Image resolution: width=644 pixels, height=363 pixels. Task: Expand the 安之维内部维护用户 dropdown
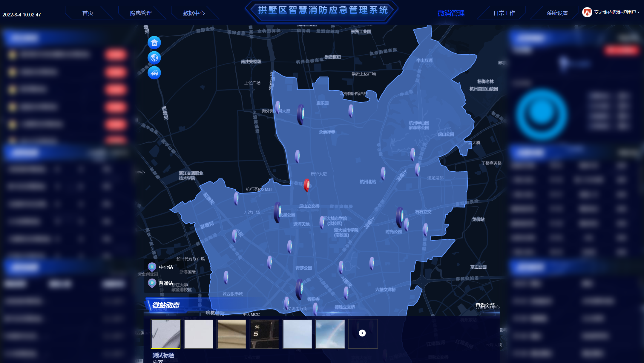[x=639, y=12]
